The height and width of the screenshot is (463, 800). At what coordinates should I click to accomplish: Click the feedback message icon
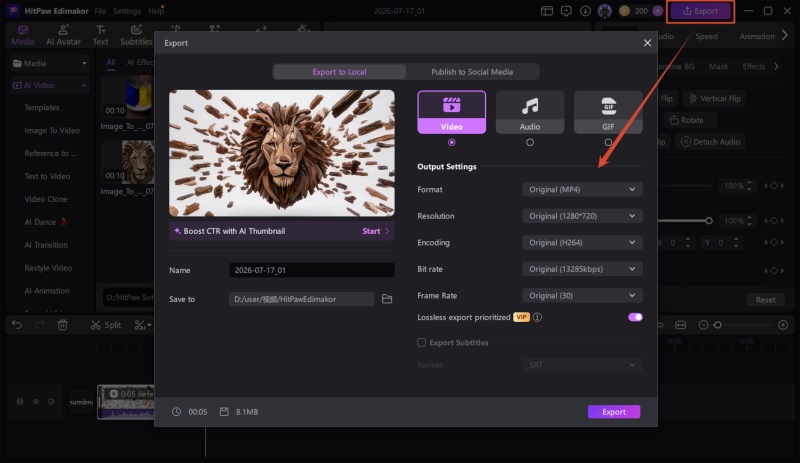[566, 11]
